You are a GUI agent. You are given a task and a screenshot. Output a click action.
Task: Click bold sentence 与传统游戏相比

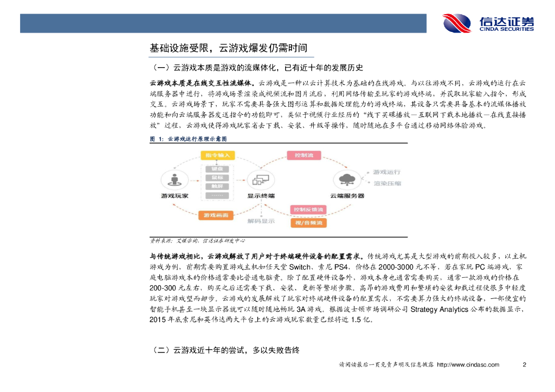click(x=257, y=256)
